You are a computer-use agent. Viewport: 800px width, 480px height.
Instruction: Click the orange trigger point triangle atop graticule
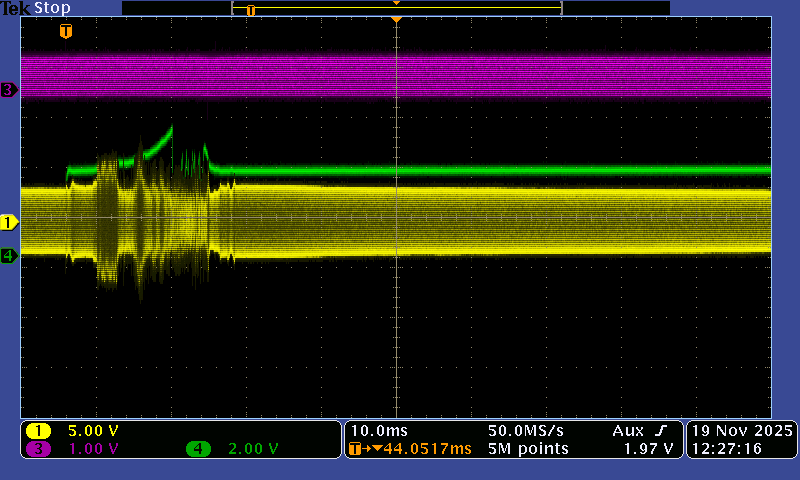(397, 20)
